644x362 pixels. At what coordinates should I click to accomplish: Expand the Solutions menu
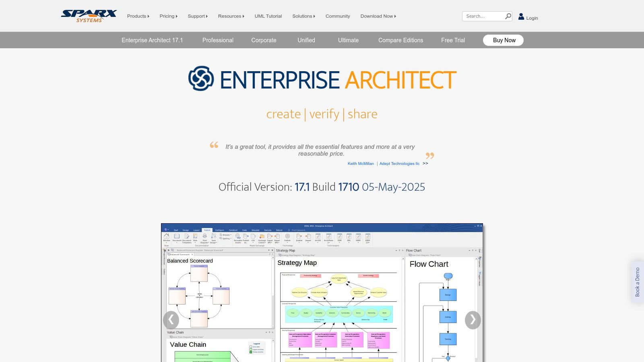[303, 16]
